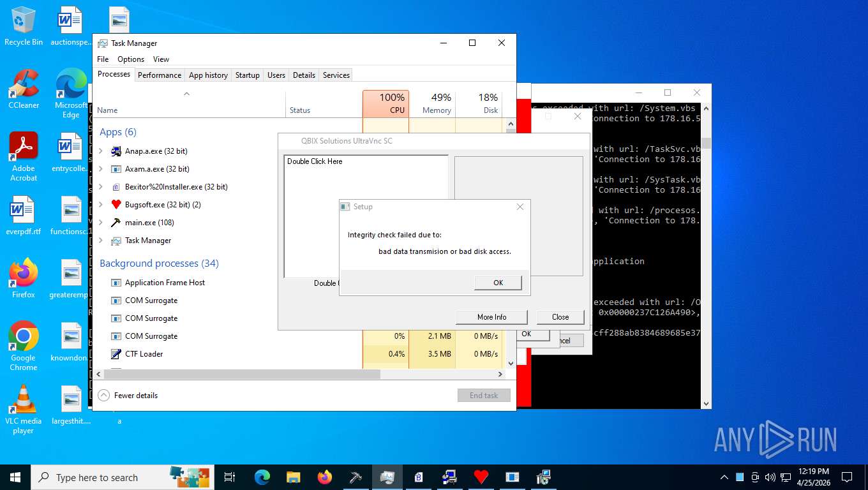Click the Windows Start button
The image size is (868, 490).
[15, 477]
